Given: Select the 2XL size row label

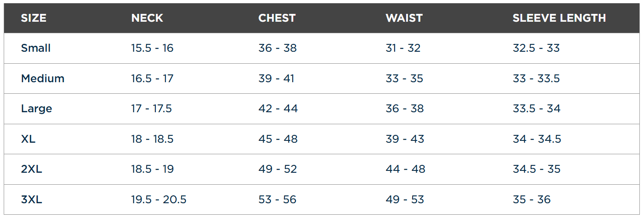Looking at the screenshot, I should [31, 170].
